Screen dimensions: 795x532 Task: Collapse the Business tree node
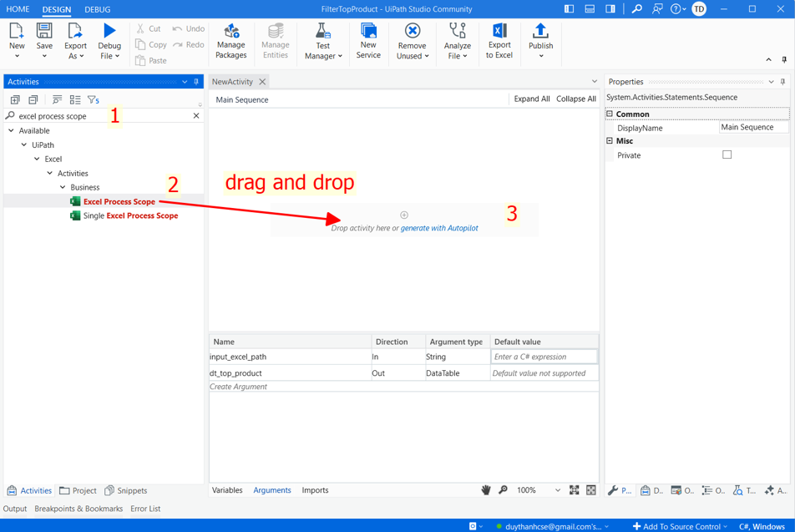point(63,187)
